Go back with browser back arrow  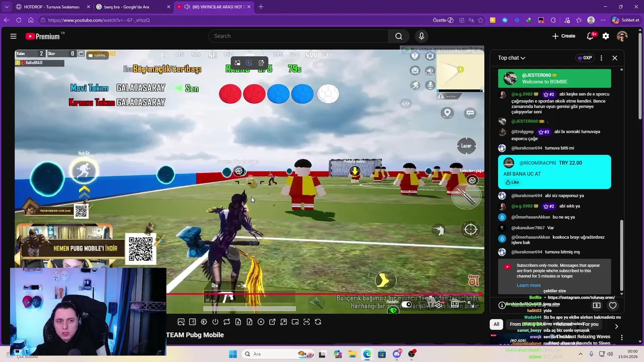7,20
